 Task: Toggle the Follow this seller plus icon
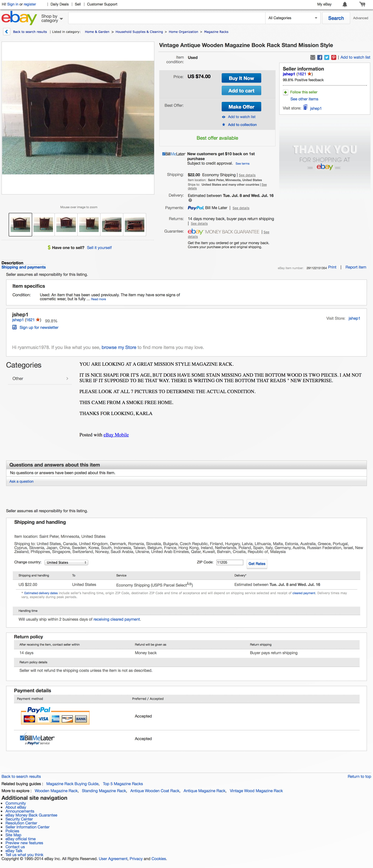point(285,92)
